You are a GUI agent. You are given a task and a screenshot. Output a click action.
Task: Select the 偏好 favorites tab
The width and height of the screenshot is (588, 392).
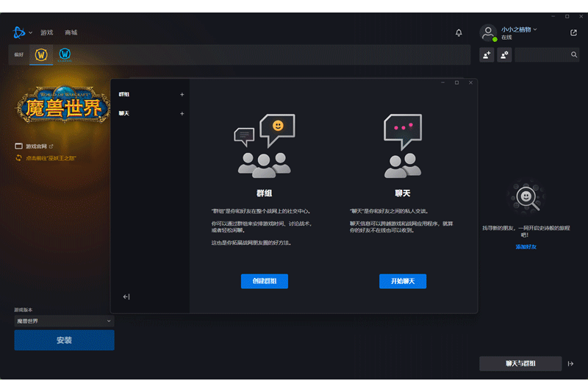click(19, 54)
